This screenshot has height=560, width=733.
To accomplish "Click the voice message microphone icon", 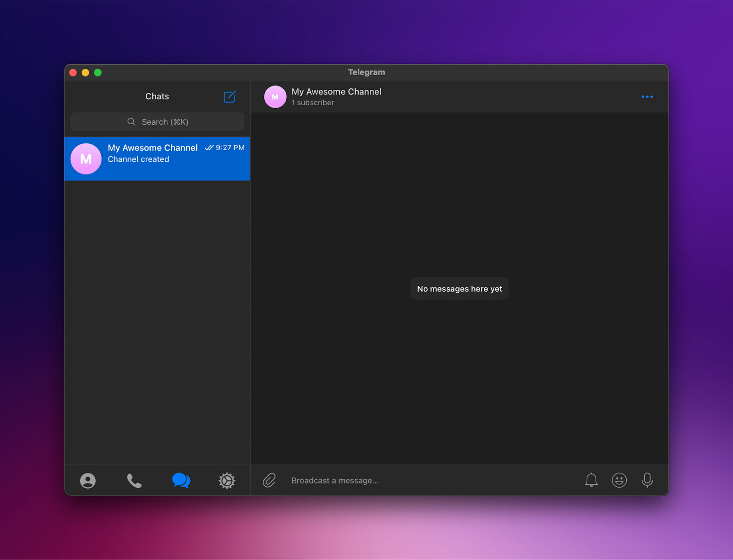I will tap(647, 480).
